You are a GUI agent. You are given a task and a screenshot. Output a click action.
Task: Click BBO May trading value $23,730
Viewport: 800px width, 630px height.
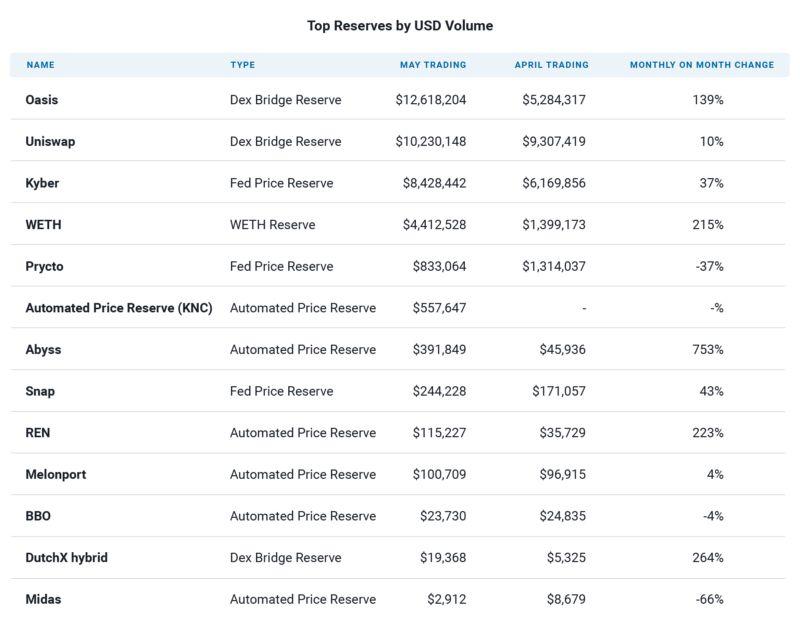point(443,516)
